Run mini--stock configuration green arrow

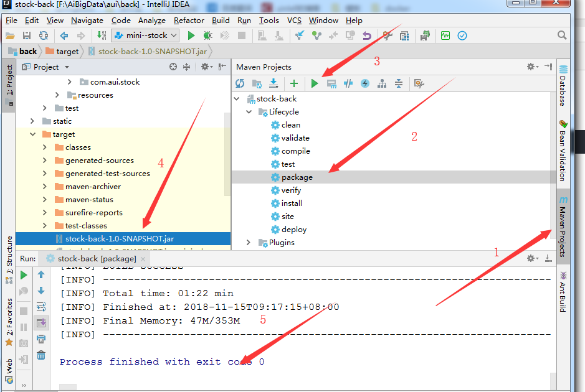pos(191,35)
